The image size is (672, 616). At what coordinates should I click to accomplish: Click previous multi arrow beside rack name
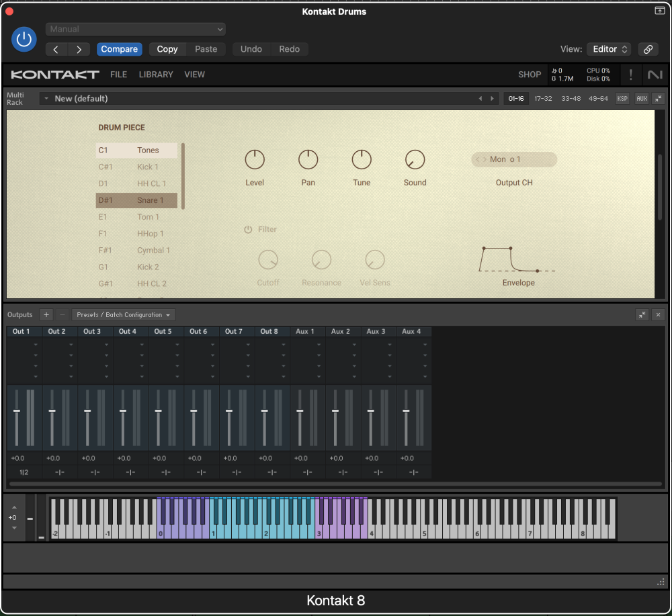tap(480, 99)
